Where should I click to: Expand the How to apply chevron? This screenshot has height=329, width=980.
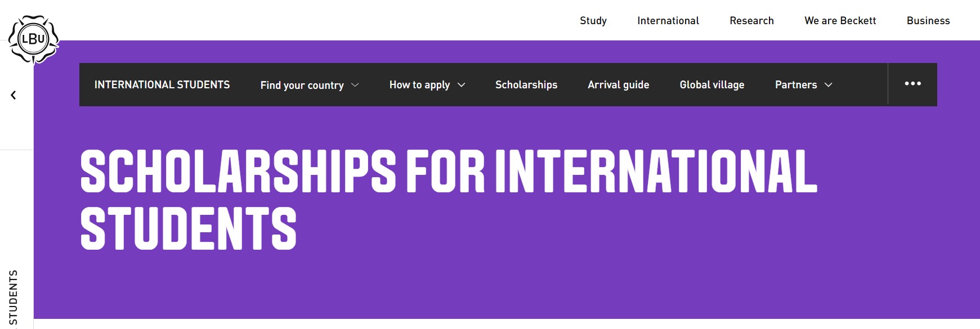pyautogui.click(x=462, y=85)
